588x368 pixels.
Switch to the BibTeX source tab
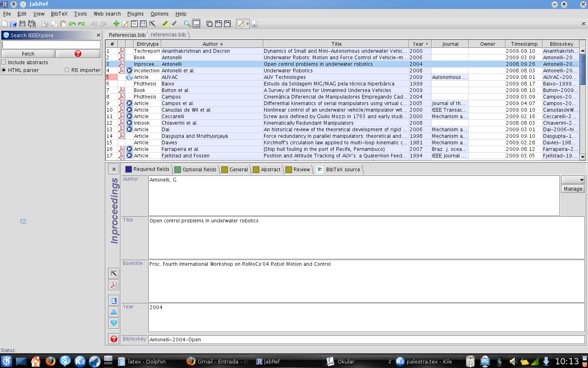tap(339, 169)
